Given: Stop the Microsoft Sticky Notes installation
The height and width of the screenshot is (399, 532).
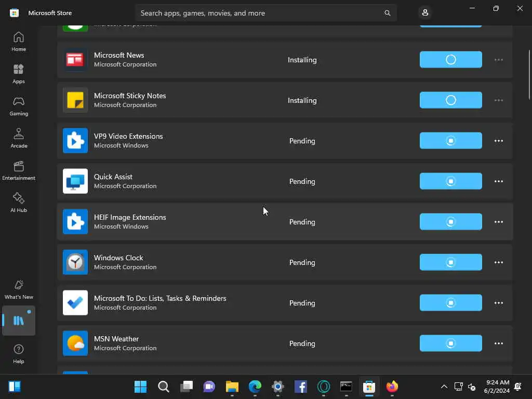Looking at the screenshot, I should click(x=450, y=100).
